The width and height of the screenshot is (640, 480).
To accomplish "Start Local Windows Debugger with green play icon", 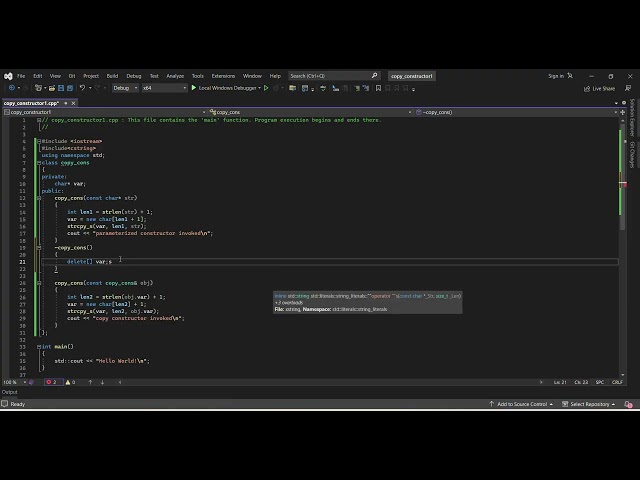I will coord(194,88).
